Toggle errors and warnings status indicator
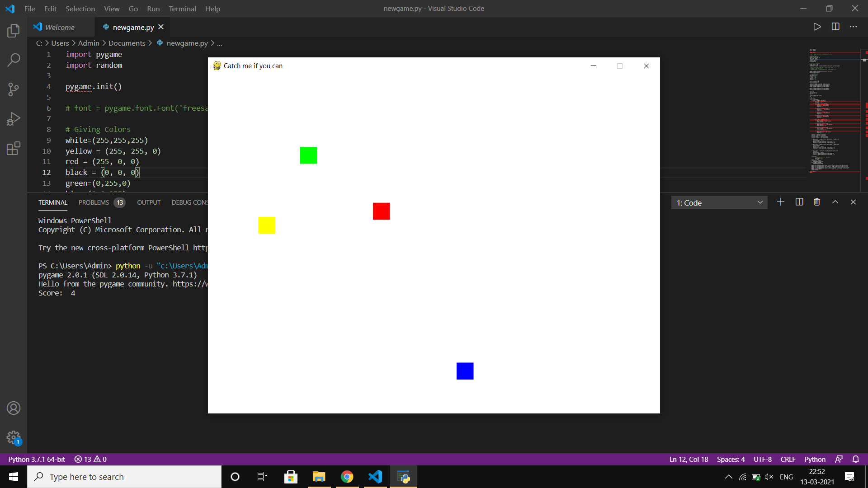Image resolution: width=868 pixels, height=488 pixels. click(90, 459)
